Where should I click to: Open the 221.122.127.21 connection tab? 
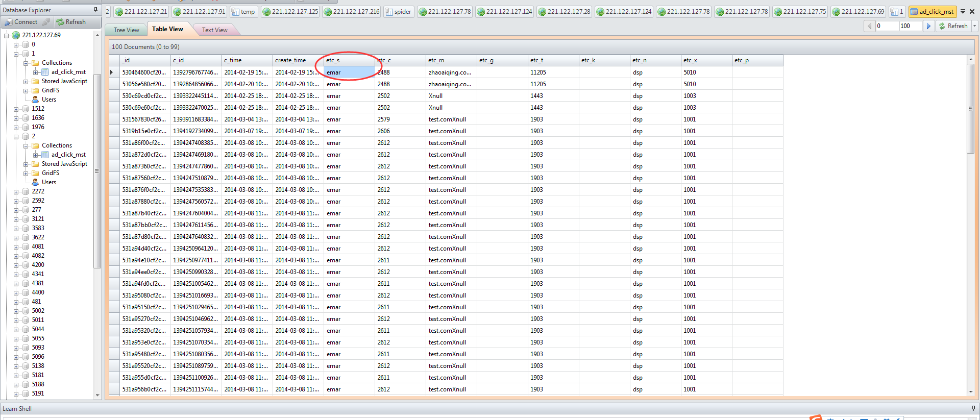141,11
